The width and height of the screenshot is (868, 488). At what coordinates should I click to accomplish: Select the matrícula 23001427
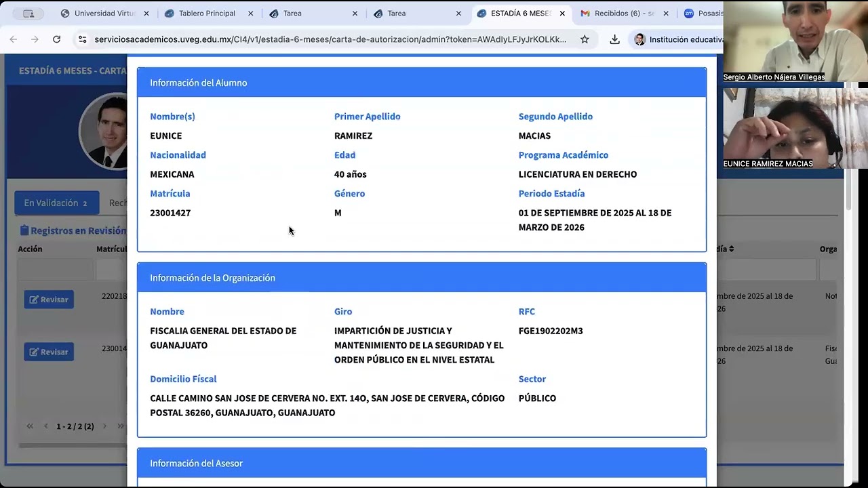(170, 213)
